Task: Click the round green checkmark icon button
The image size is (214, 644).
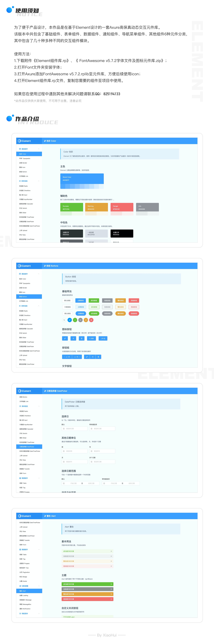Action: point(75,320)
